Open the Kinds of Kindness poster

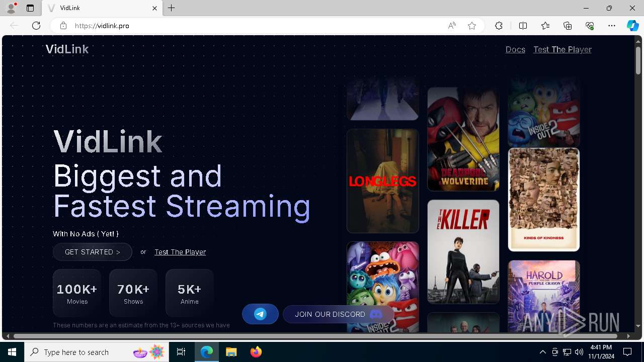point(544,200)
